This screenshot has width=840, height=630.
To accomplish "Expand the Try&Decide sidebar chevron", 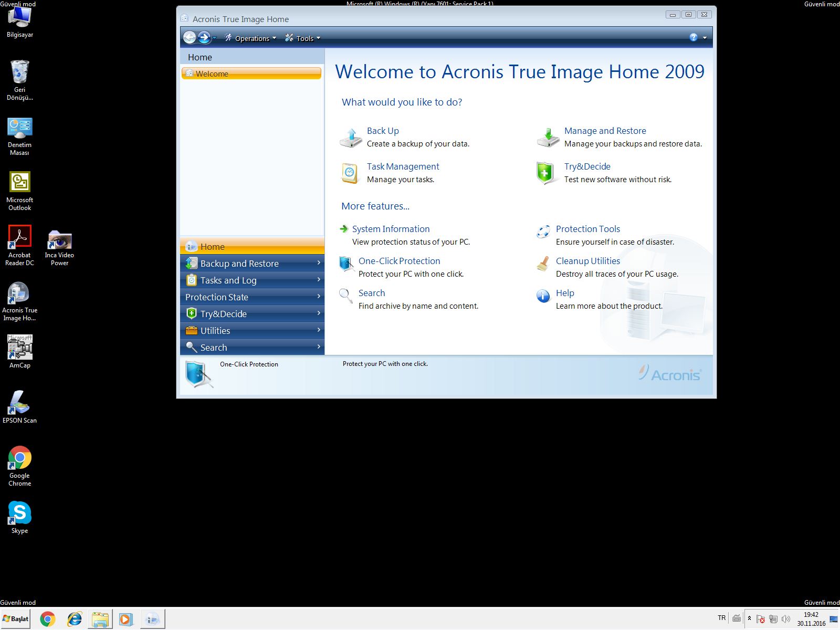I will click(x=319, y=313).
